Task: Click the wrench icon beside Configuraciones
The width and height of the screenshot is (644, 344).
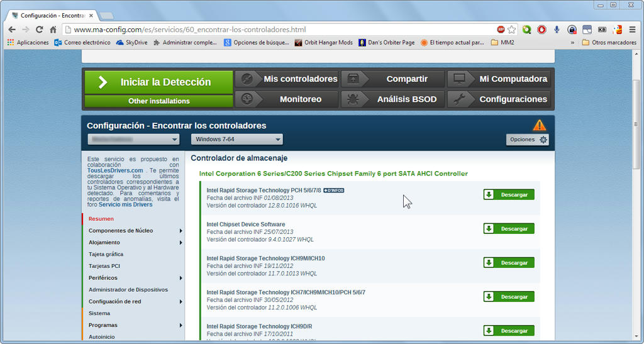Action: click(459, 99)
